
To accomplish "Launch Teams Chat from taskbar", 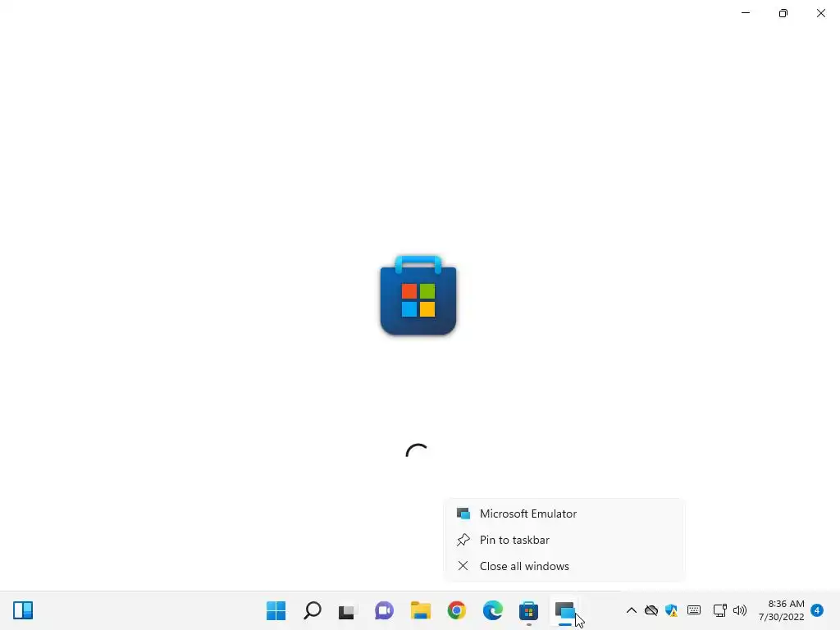I will (x=384, y=610).
